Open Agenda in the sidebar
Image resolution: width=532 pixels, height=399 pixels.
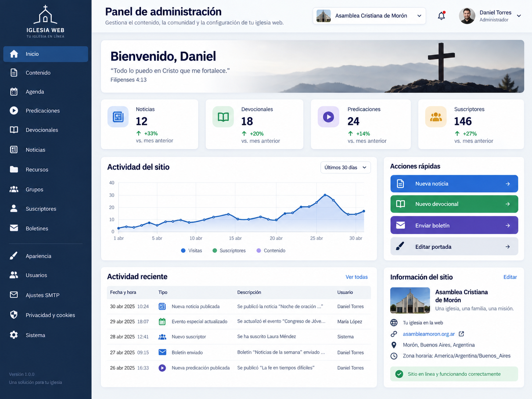coord(46,92)
